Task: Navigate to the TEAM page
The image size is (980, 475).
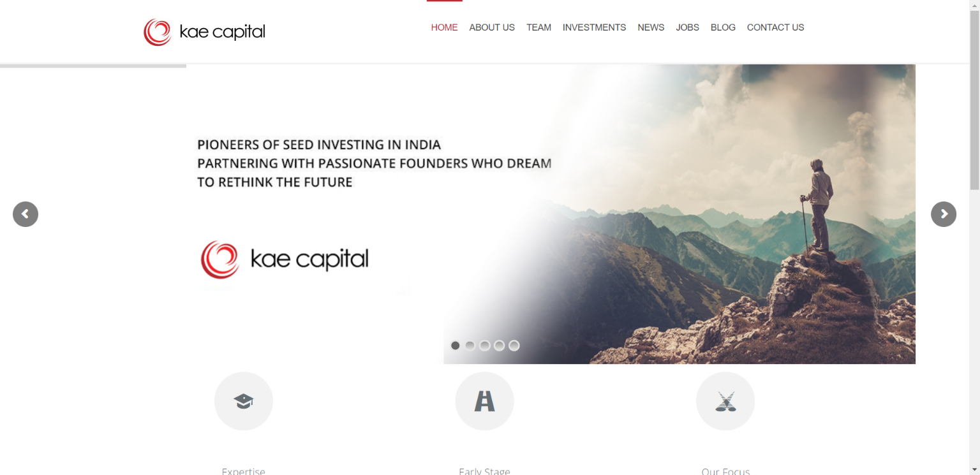Action: [x=538, y=27]
